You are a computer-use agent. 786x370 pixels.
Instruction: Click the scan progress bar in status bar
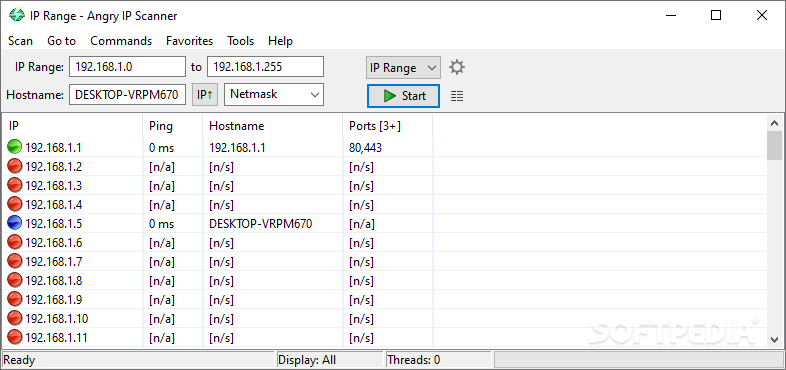639,359
